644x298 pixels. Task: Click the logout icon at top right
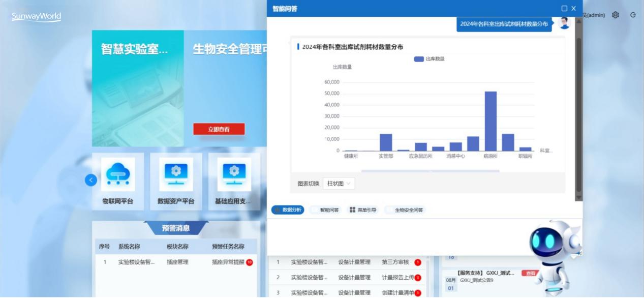point(633,15)
